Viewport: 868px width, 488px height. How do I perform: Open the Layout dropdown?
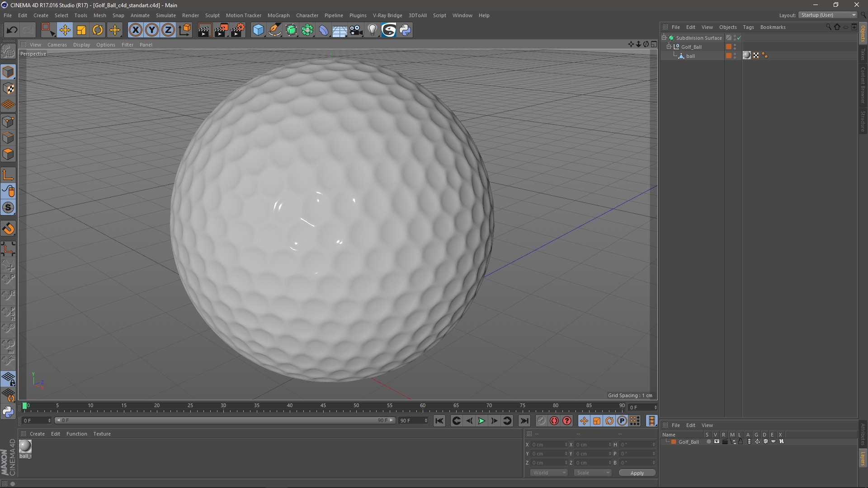(828, 15)
